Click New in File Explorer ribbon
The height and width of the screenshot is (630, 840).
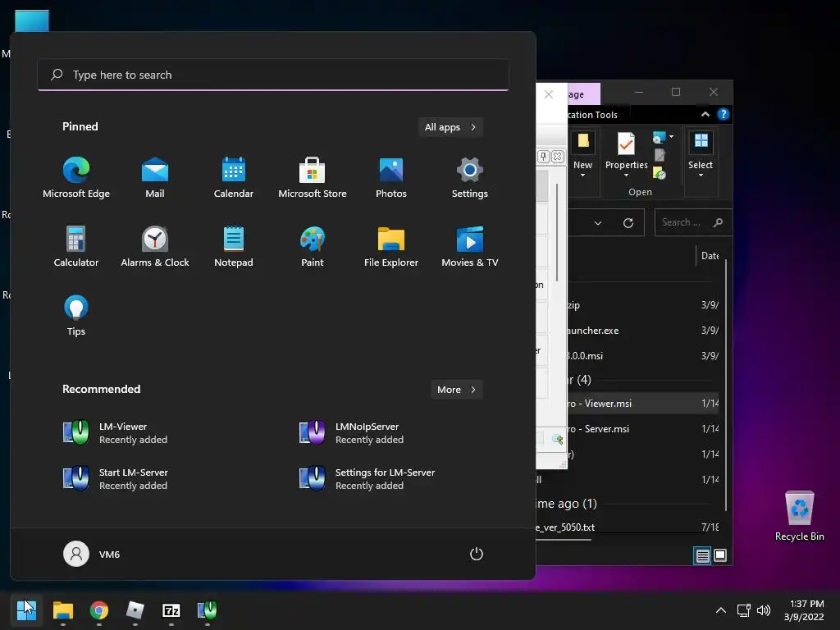click(583, 155)
